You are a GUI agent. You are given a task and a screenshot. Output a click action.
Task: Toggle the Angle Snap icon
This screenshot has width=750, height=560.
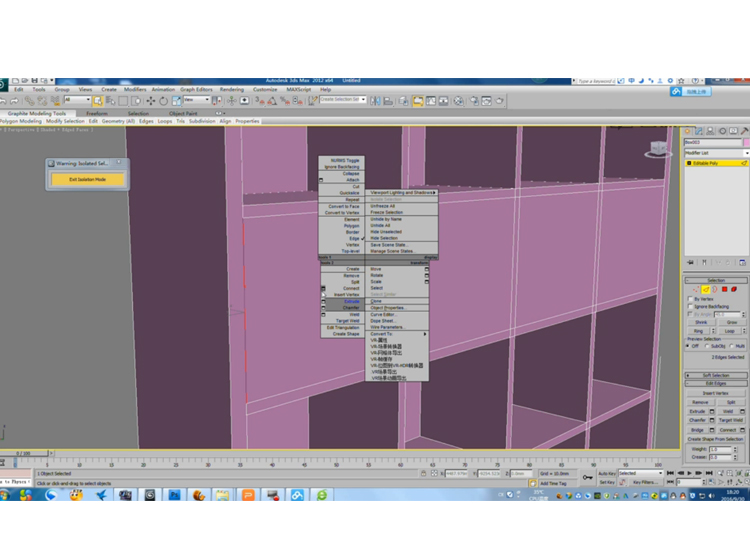(272, 100)
